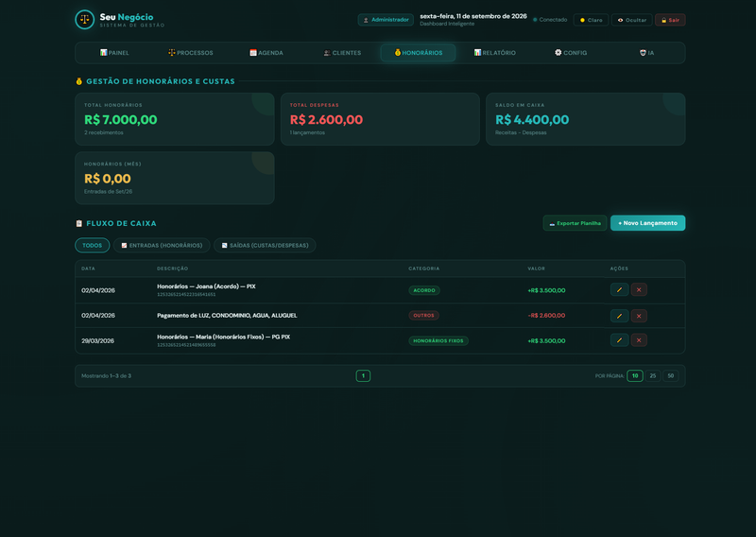The height and width of the screenshot is (537, 756).
Task: Go to the Processos tab
Action: (191, 53)
